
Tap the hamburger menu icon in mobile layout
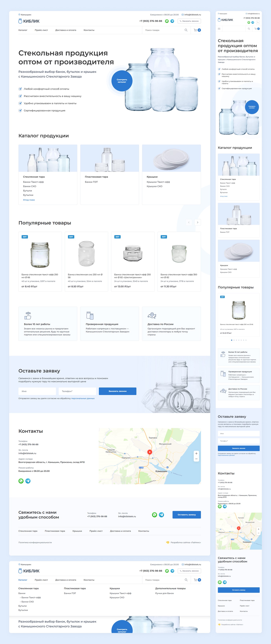(x=219, y=29)
